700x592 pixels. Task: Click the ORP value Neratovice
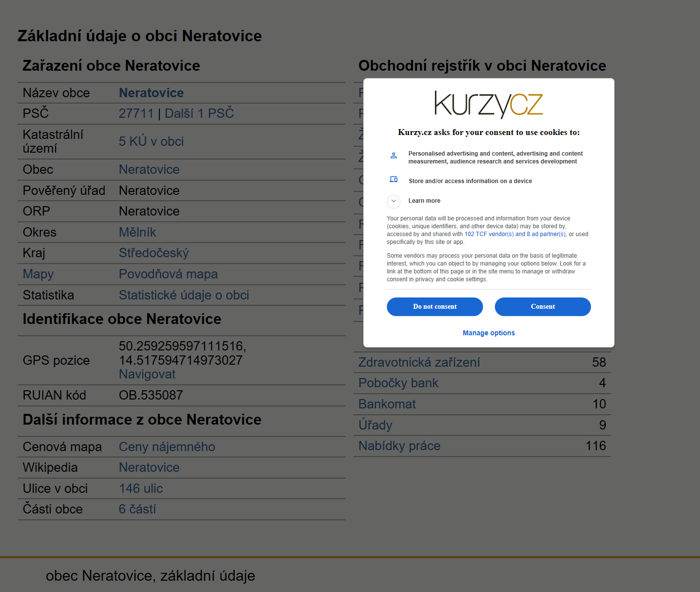[149, 211]
